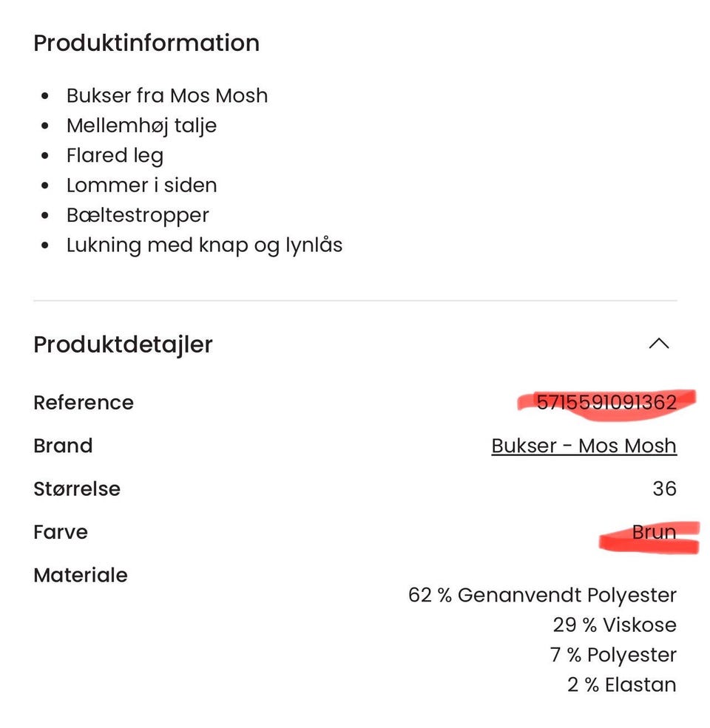Click the Reference label
Screen dimensions: 710x728
point(84,403)
